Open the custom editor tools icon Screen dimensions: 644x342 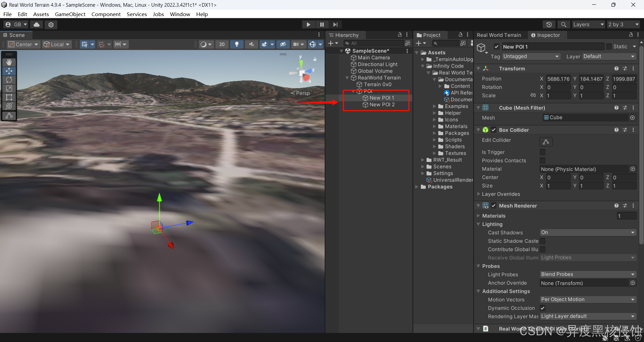(9, 116)
